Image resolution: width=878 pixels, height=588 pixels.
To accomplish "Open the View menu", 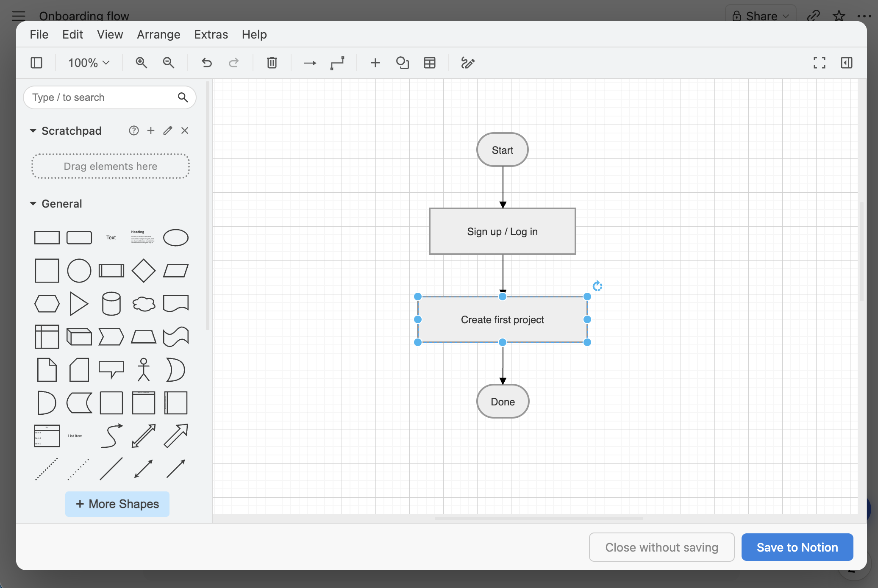I will coord(110,34).
